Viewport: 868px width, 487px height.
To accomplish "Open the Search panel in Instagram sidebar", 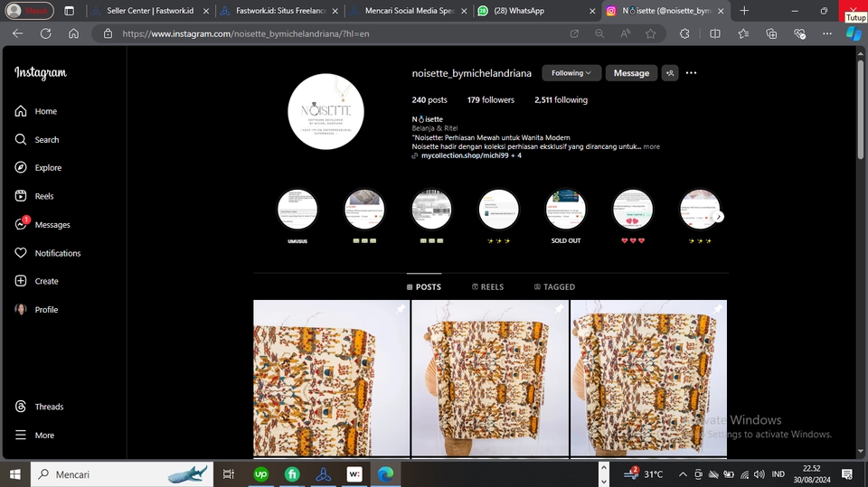I will 36,139.
